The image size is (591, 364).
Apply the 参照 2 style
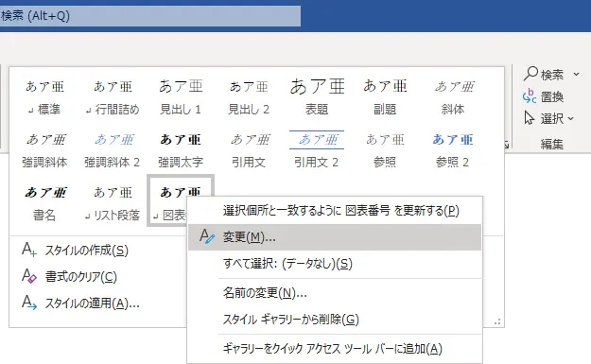coord(453,150)
